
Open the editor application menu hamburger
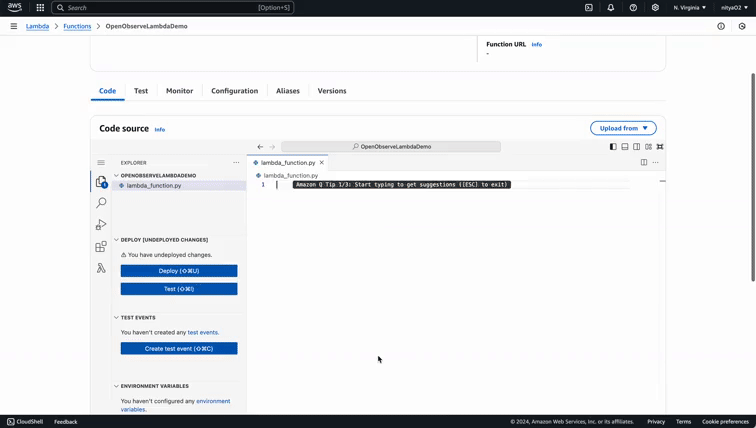pyautogui.click(x=101, y=162)
